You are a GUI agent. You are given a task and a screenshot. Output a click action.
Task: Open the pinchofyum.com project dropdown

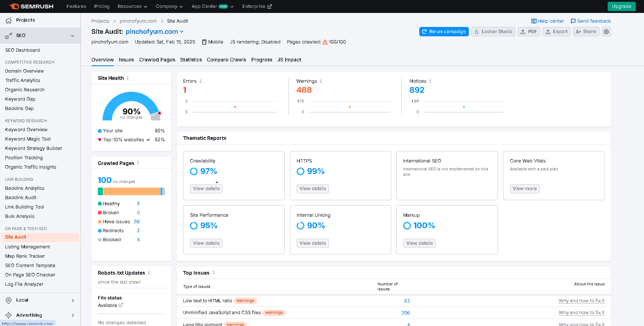155,32
